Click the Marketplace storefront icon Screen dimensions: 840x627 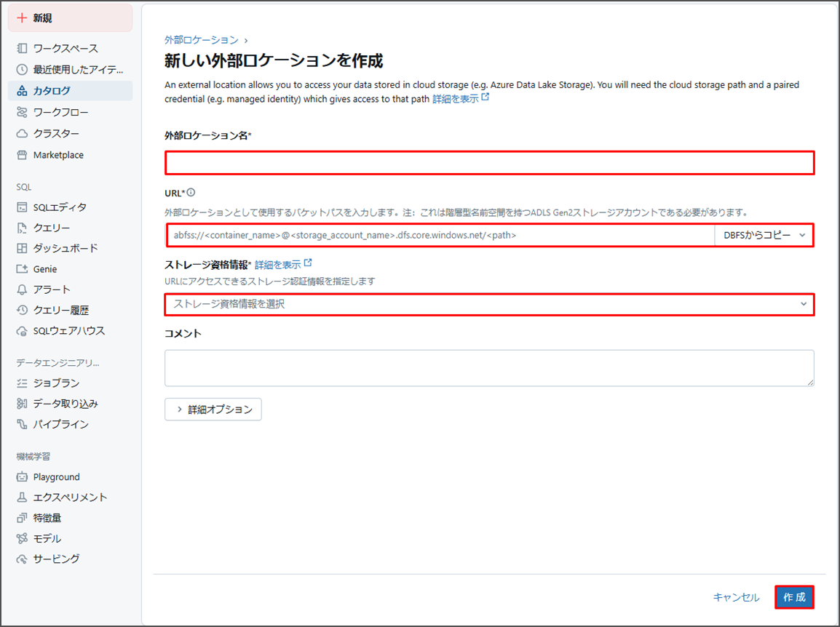22,155
